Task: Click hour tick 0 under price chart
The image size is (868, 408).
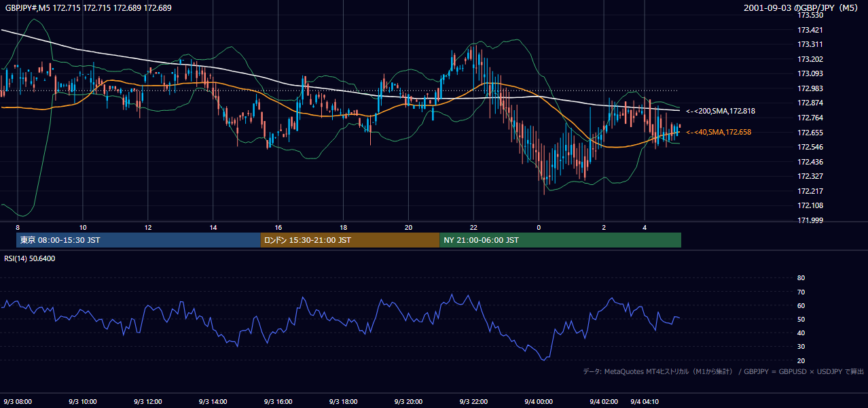Action: click(539, 227)
